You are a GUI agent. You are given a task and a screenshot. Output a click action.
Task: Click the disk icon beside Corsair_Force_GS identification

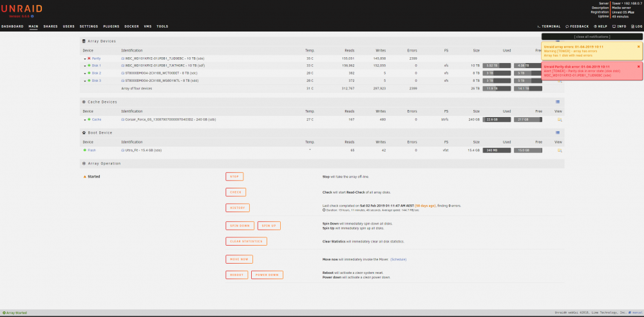coord(123,120)
